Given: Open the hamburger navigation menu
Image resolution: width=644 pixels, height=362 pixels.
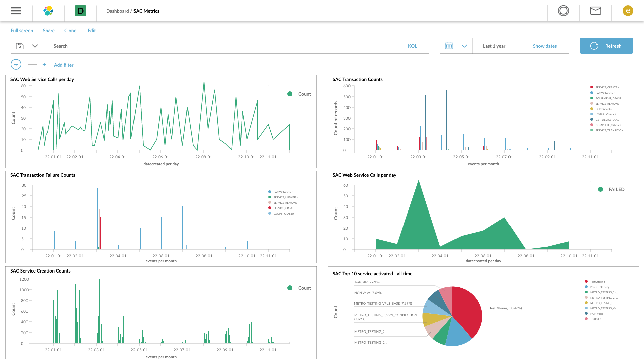Looking at the screenshot, I should click(x=16, y=11).
